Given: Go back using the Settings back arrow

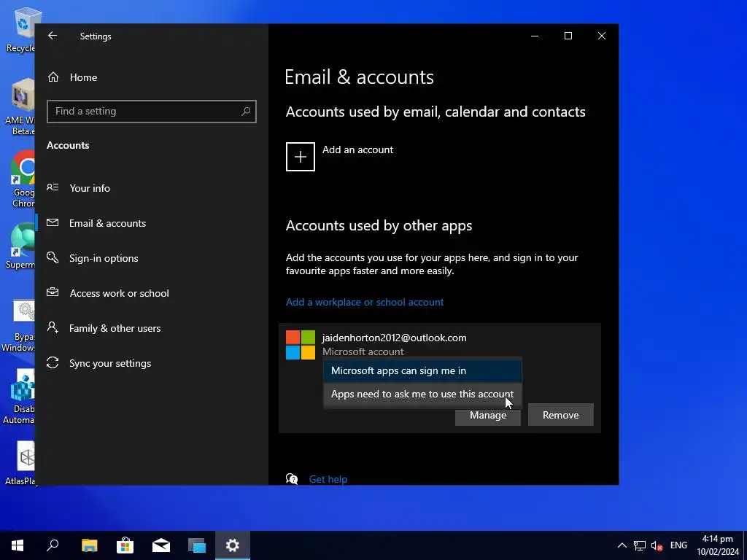Looking at the screenshot, I should [x=53, y=36].
